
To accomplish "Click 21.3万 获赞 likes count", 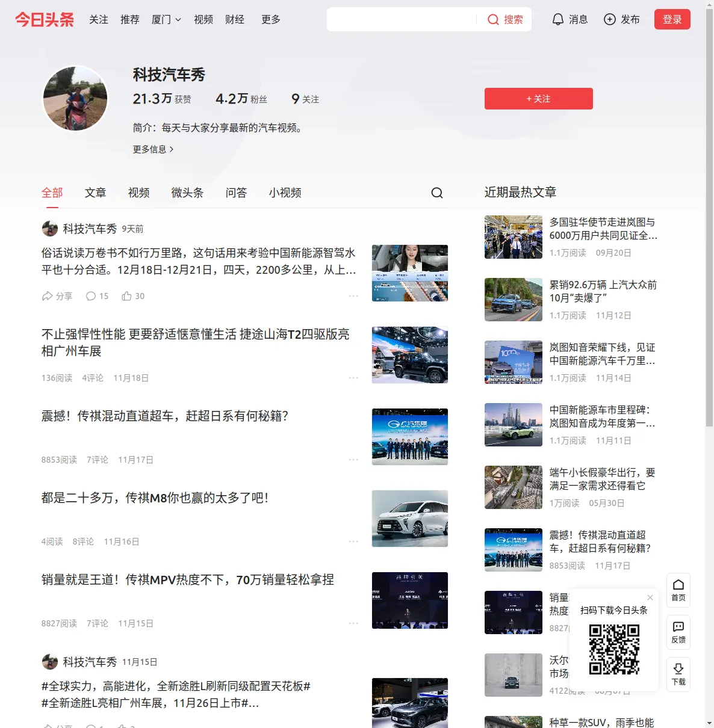I will point(162,99).
